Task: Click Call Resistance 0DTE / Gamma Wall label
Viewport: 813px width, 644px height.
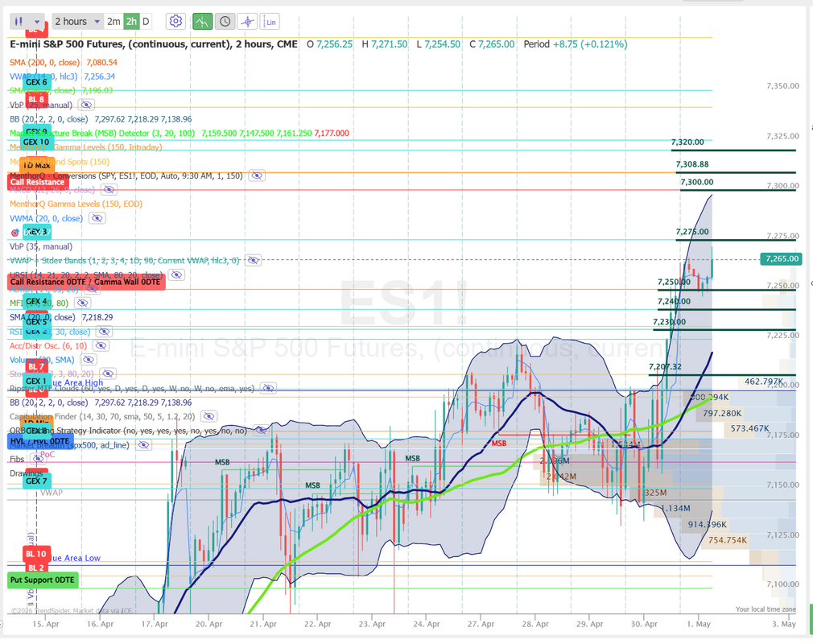Action: point(86,282)
